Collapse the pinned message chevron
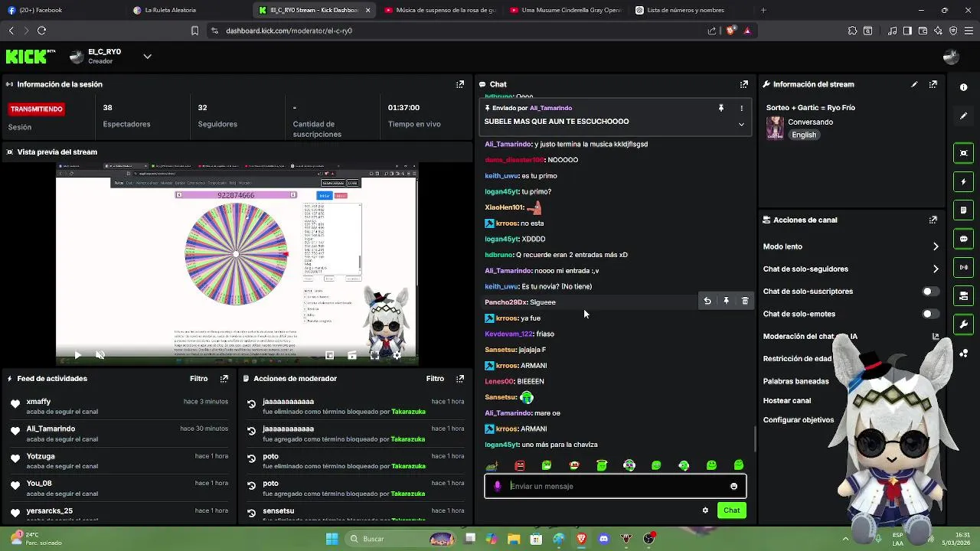 [x=741, y=124]
